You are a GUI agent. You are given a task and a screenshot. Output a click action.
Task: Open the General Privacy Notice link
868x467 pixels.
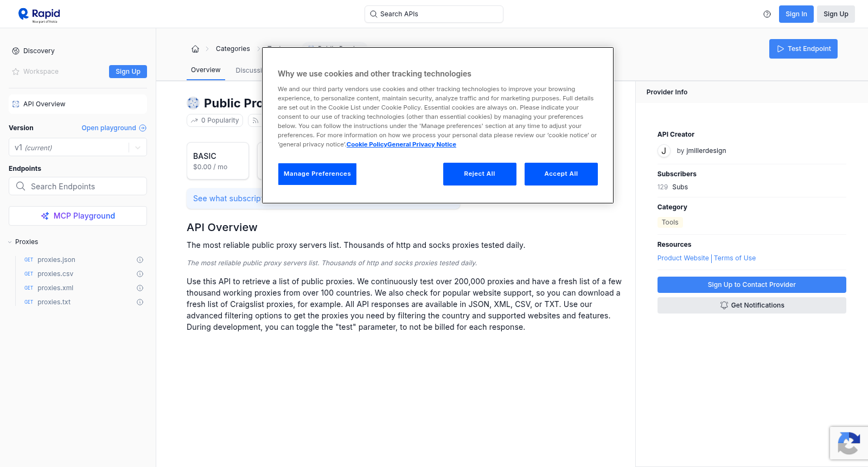click(422, 145)
